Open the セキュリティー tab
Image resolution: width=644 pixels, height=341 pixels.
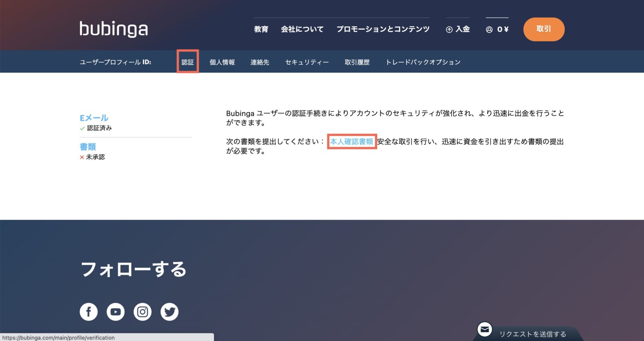tap(307, 62)
